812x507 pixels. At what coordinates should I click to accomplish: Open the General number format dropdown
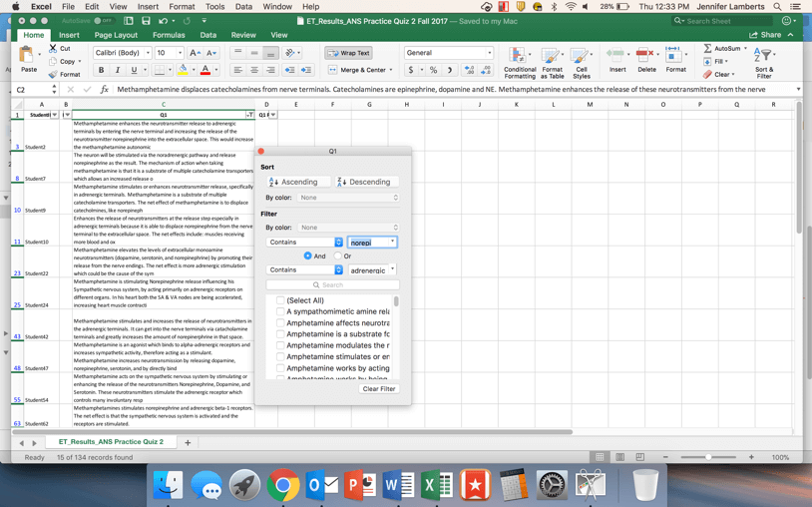489,53
